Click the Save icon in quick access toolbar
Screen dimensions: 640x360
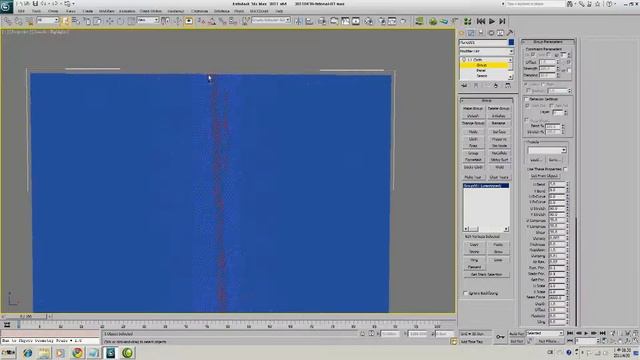coord(36,4)
